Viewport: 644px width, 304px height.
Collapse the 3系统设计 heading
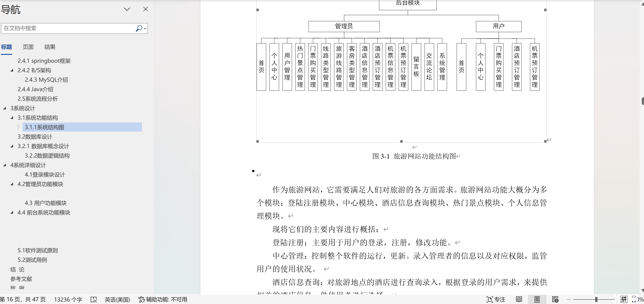point(5,108)
